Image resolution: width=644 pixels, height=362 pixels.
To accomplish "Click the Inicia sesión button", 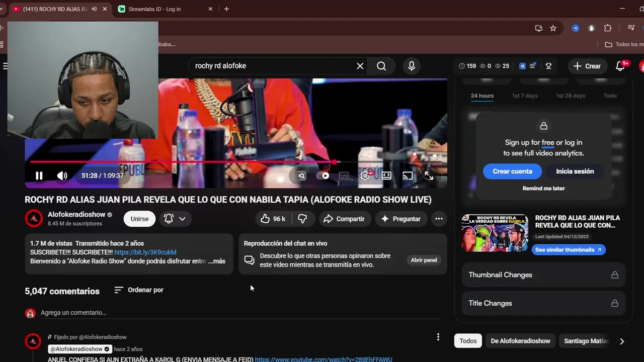I will pyautogui.click(x=575, y=171).
